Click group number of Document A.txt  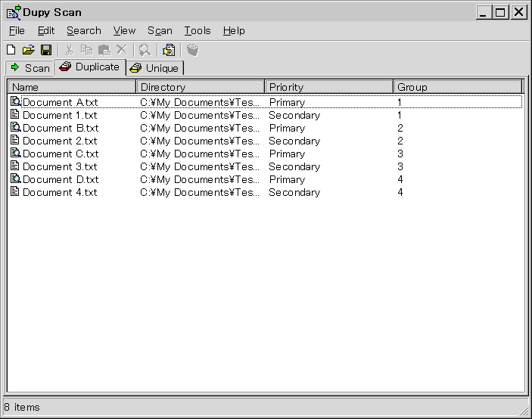click(x=400, y=102)
